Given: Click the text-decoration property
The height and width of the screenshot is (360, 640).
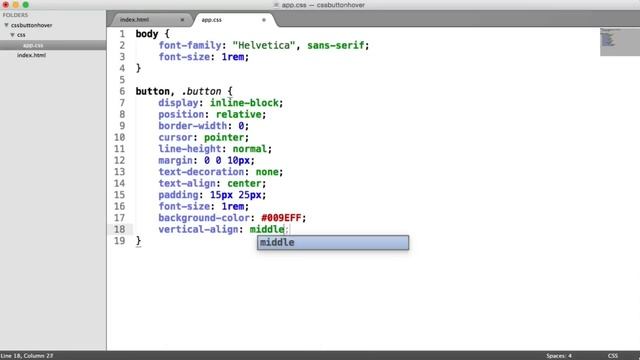Looking at the screenshot, I should tap(201, 172).
